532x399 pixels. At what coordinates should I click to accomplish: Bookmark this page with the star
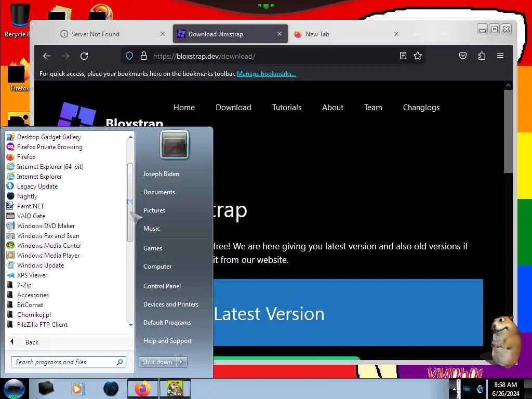coord(418,56)
